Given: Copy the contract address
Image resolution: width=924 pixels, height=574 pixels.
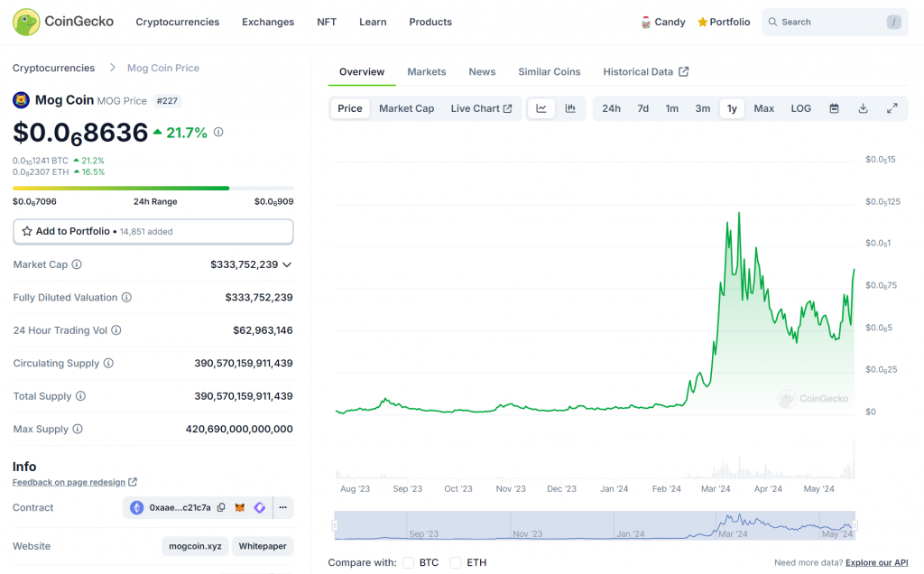Looking at the screenshot, I should tap(221, 508).
